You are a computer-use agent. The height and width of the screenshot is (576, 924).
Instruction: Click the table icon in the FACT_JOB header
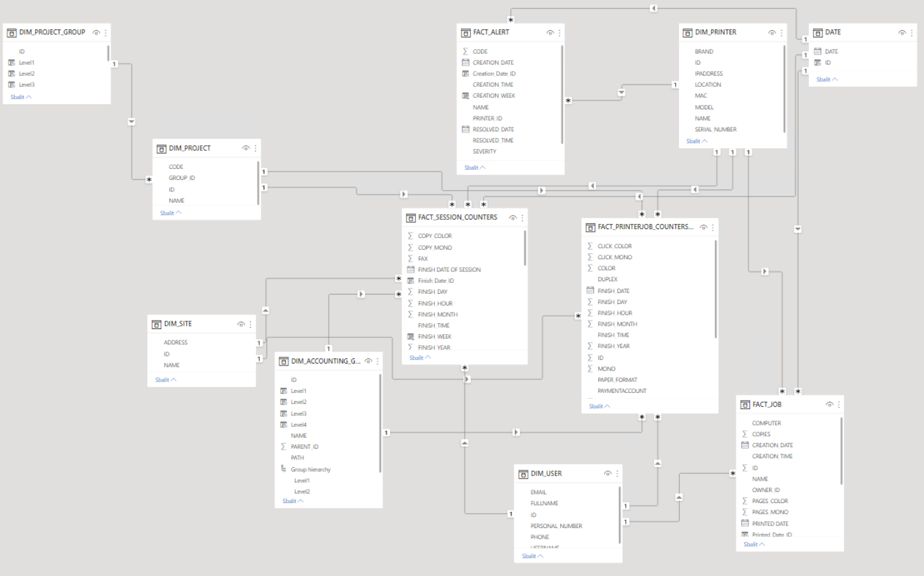pyautogui.click(x=744, y=404)
